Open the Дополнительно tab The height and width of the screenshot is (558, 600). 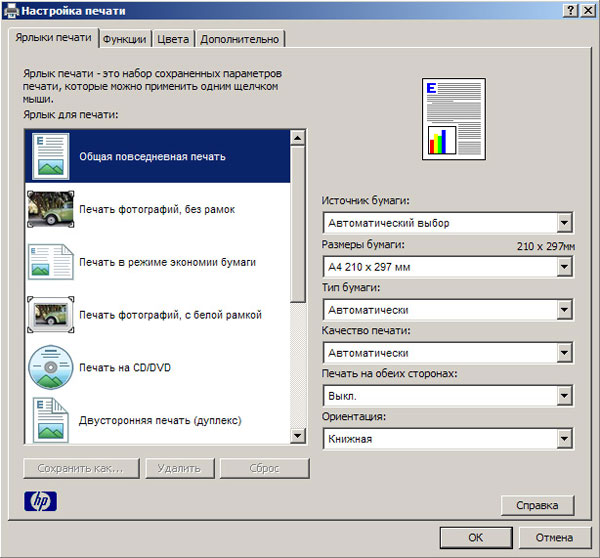point(240,39)
